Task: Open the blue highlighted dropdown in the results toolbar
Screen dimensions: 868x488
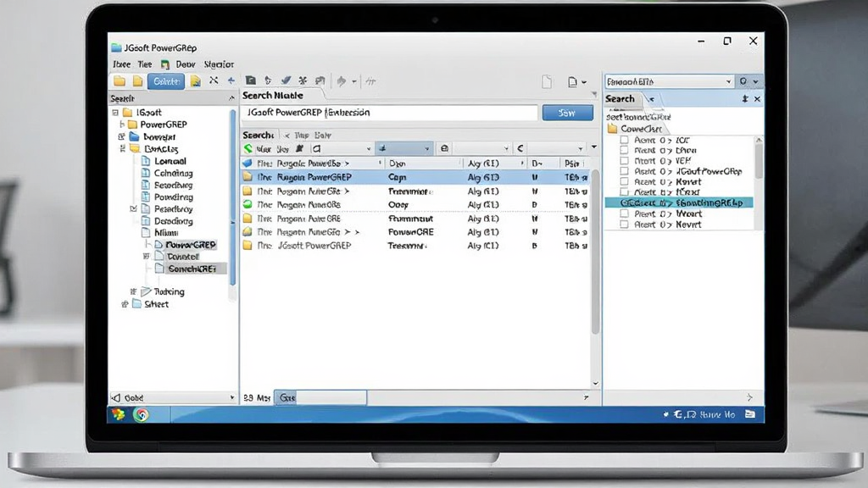Action: [x=403, y=148]
